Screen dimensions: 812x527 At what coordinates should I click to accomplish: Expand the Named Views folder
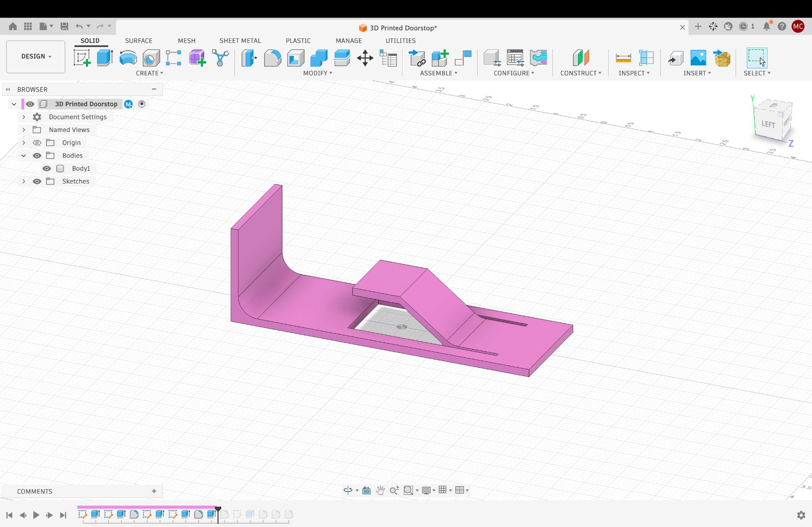pyautogui.click(x=23, y=130)
